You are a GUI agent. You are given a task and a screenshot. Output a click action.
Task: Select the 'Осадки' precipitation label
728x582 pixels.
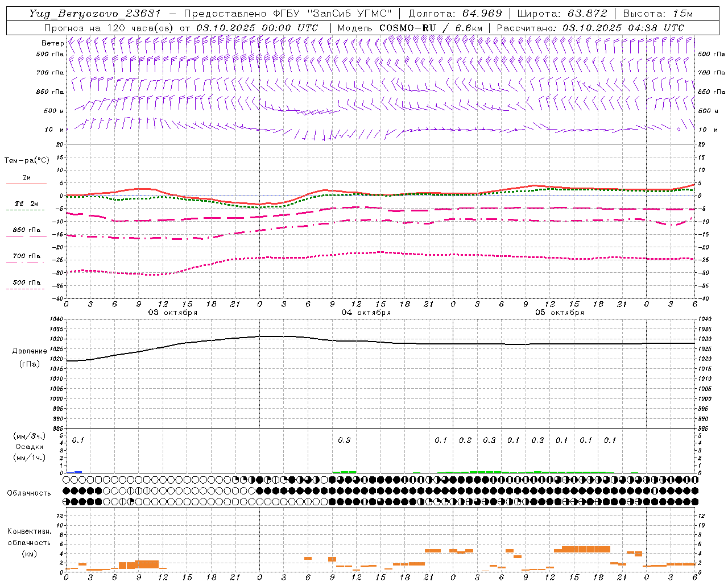point(30,447)
